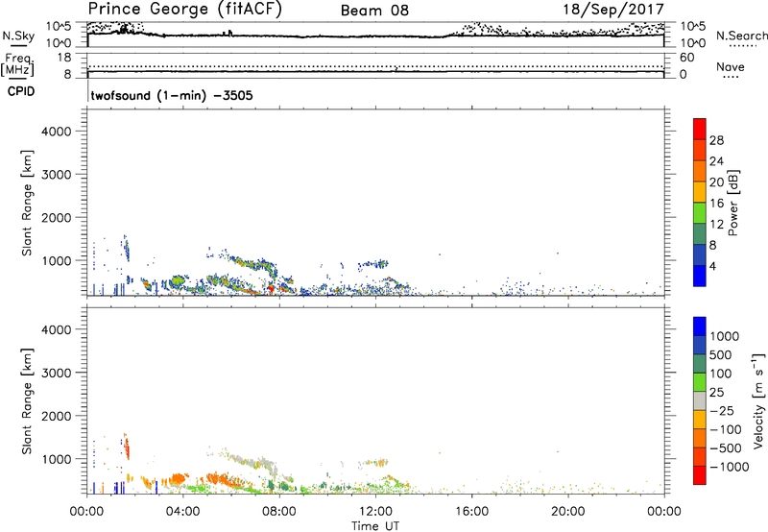Click the bright blue top Velocity color segment
768x532 pixels.
point(700,326)
